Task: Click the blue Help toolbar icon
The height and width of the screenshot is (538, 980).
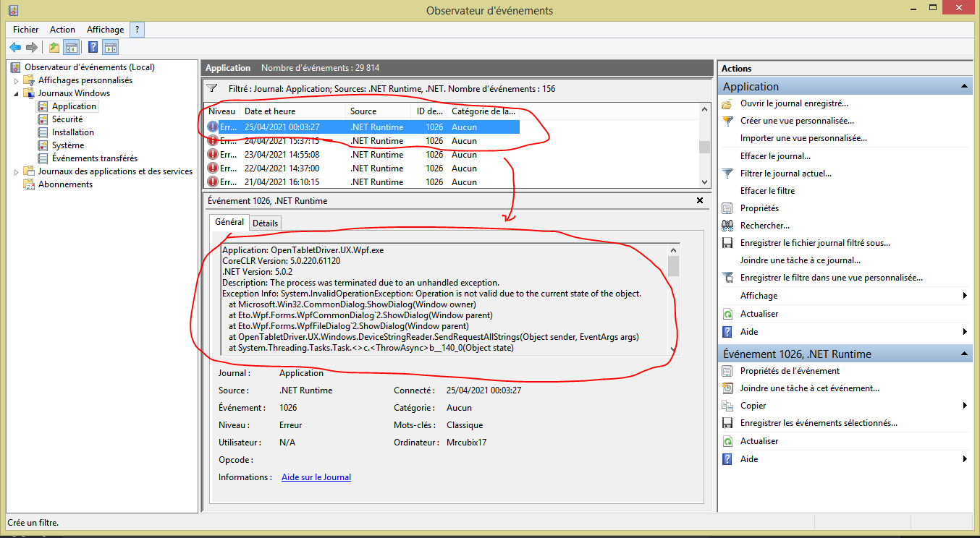Action: click(93, 48)
